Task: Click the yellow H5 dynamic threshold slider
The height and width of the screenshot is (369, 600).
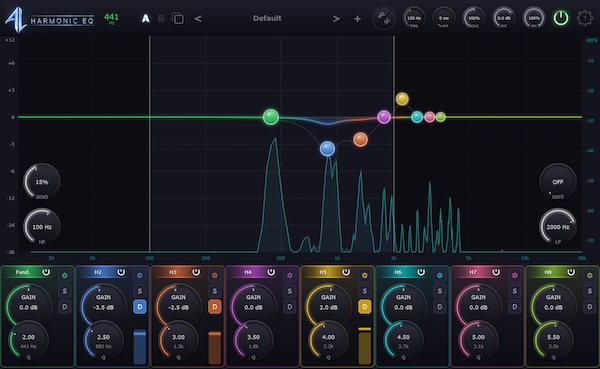Action: tap(365, 345)
